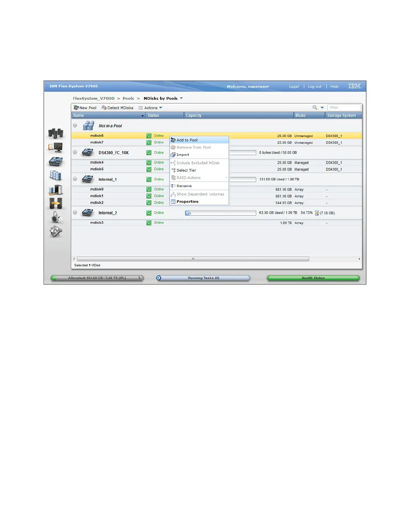Open the Pools sidebar icon
The width and height of the screenshot is (411, 532).
pos(56,162)
